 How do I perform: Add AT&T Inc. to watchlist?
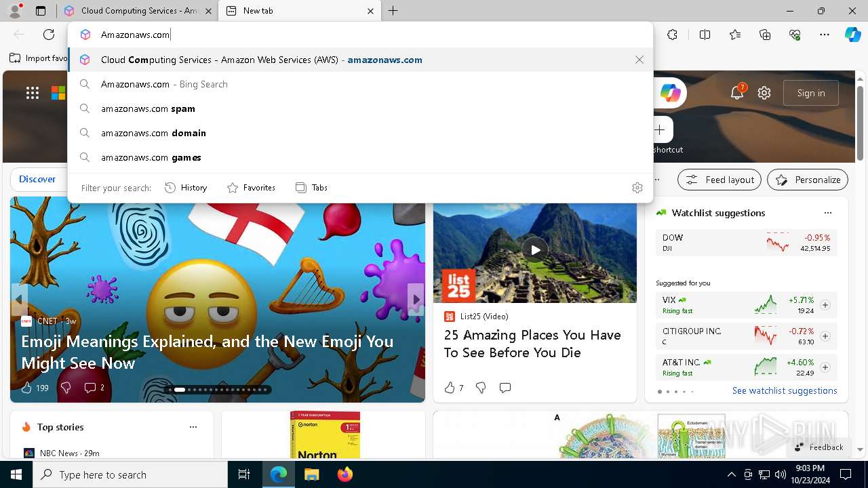825,367
